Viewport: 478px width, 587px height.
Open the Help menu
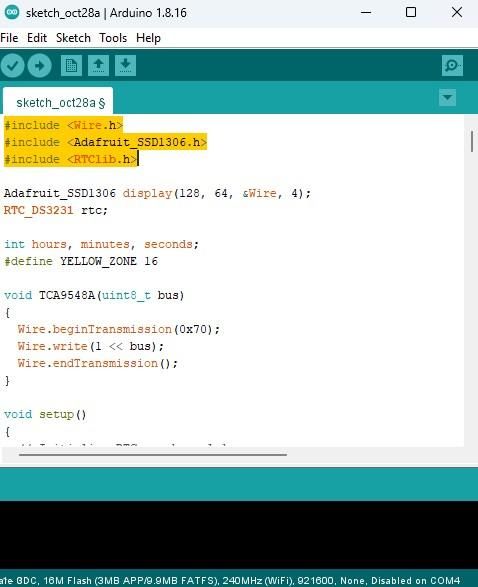tap(148, 38)
